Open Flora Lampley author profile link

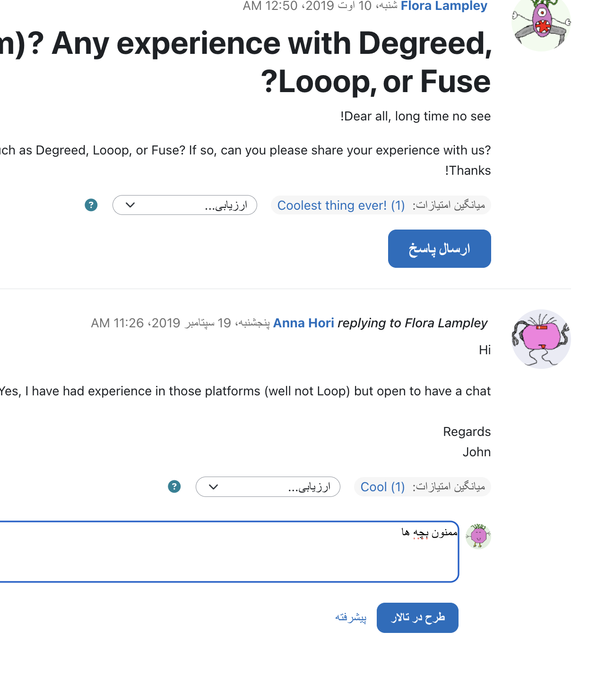444,6
